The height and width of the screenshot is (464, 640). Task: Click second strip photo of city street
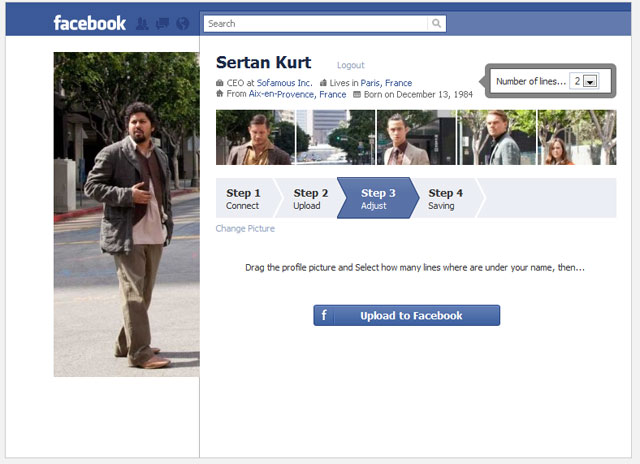pos(335,138)
